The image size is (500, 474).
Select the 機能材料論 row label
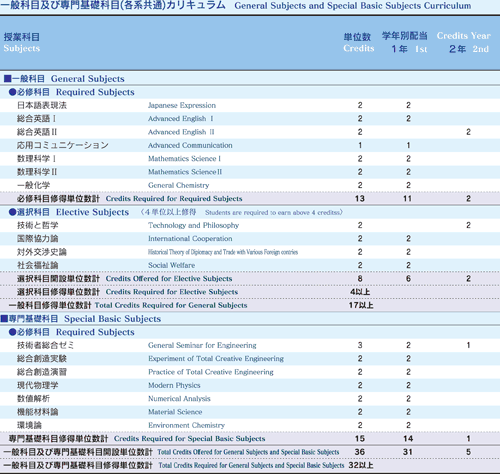38,412
